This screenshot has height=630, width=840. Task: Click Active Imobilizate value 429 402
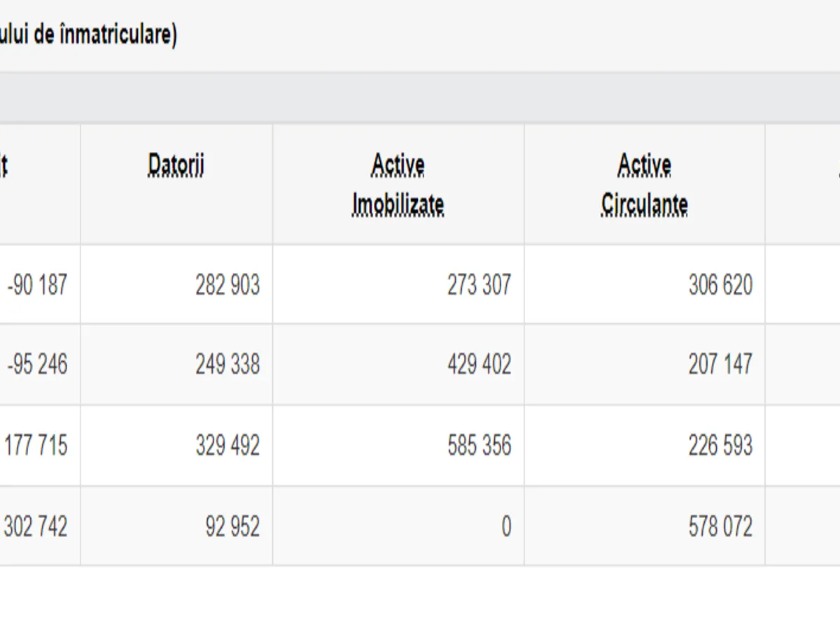tap(479, 364)
